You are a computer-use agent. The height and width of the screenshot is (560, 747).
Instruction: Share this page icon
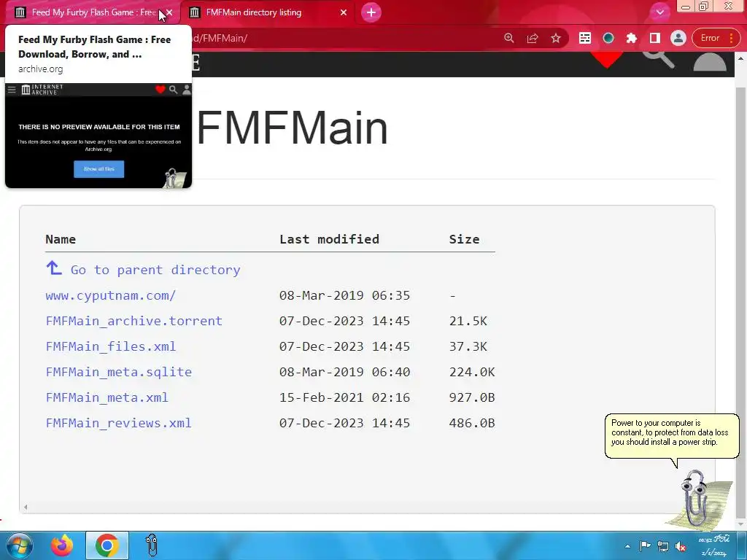tap(532, 38)
